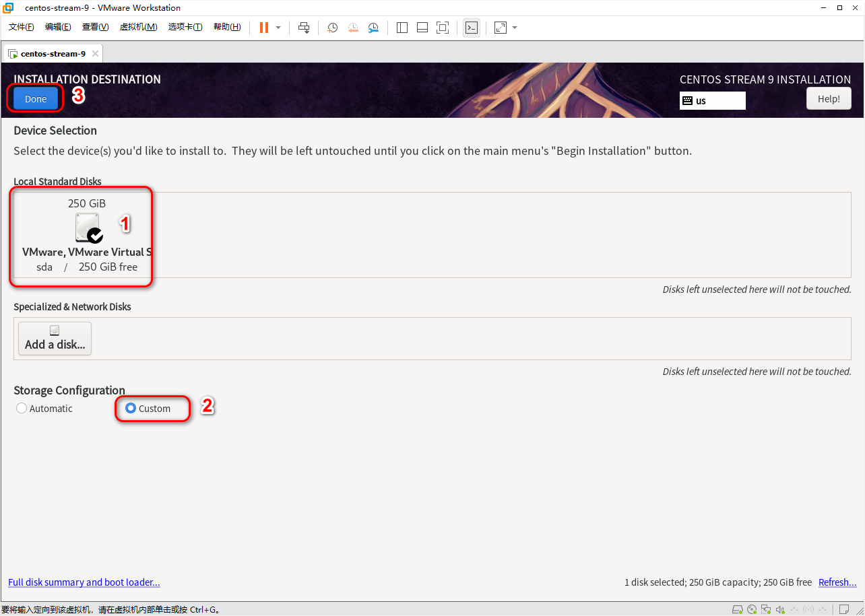Toggle the library sidebar panel

pos(402,28)
